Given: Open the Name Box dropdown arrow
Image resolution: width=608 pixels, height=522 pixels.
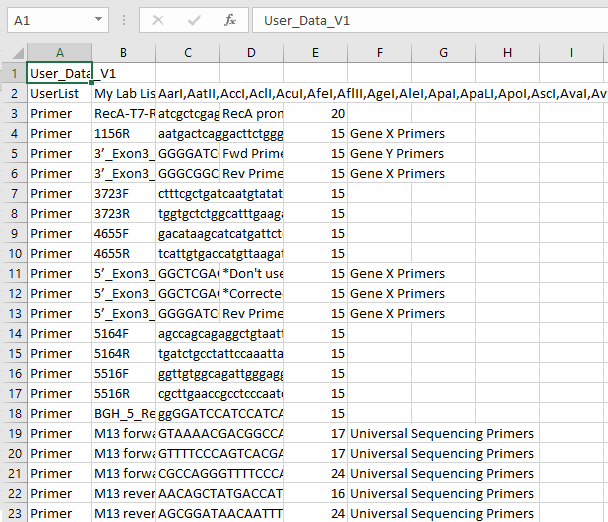Looking at the screenshot, I should 97,20.
